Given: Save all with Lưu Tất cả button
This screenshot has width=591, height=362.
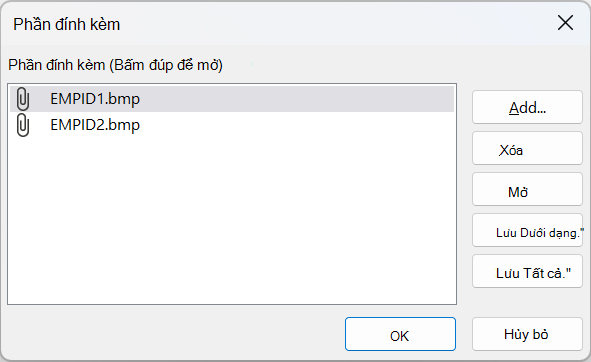Looking at the screenshot, I should (x=527, y=272).
